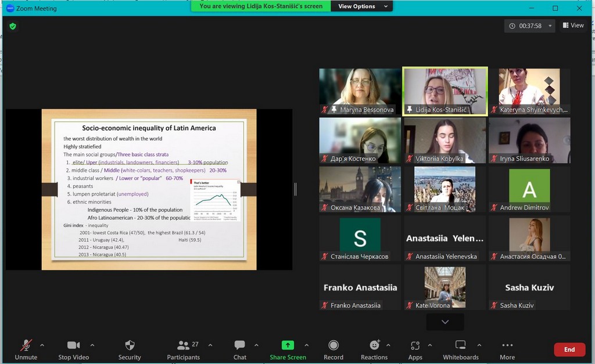Viewport: 595px width, 364px height.
Task: Open Whiteboards from the toolbar
Action: (460, 346)
